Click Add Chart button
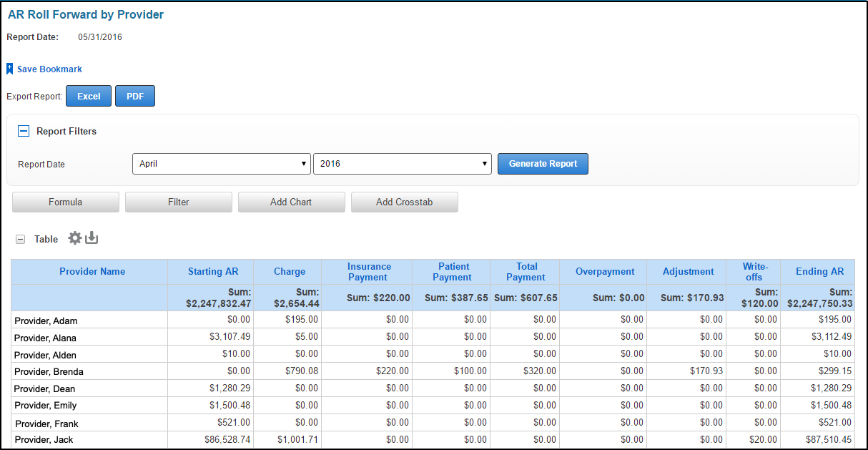This screenshot has width=868, height=450. tap(291, 202)
